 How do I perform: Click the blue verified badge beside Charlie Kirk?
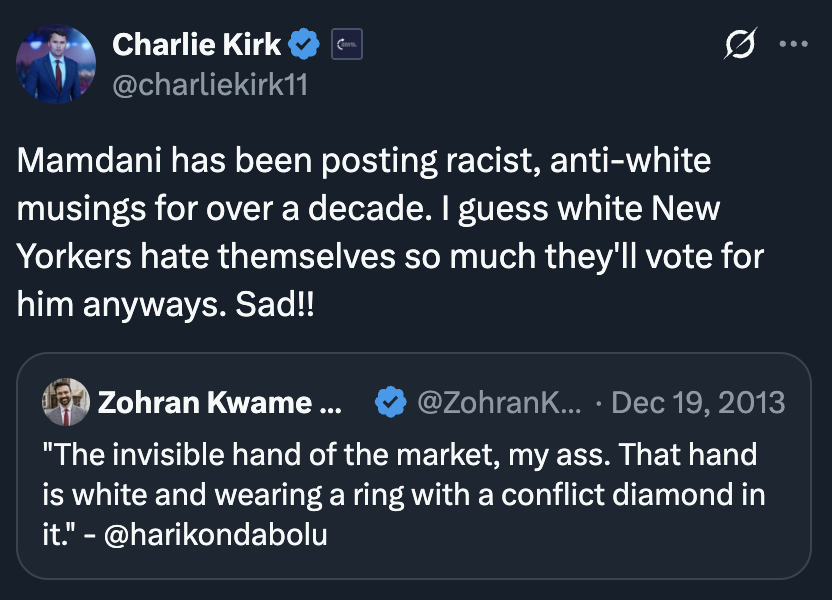pos(305,44)
